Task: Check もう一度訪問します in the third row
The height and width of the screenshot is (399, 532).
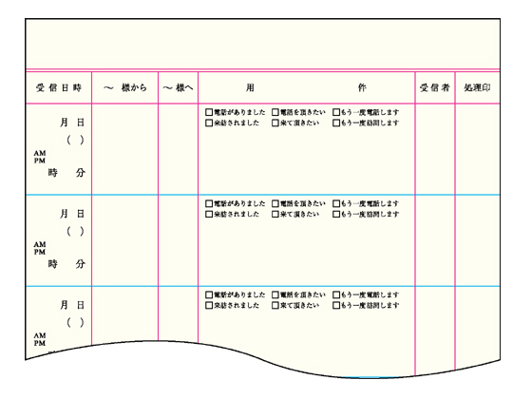Action: point(336,305)
